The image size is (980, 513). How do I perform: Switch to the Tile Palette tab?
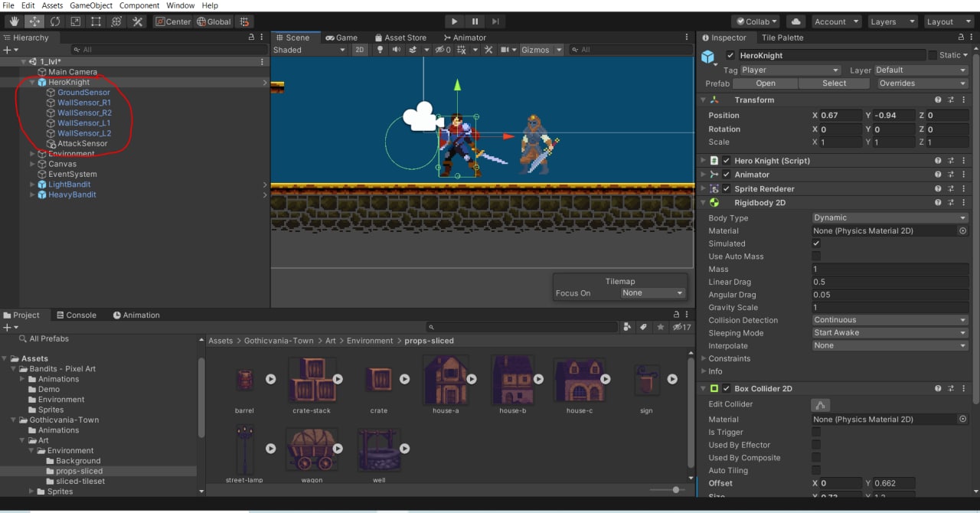pyautogui.click(x=782, y=38)
